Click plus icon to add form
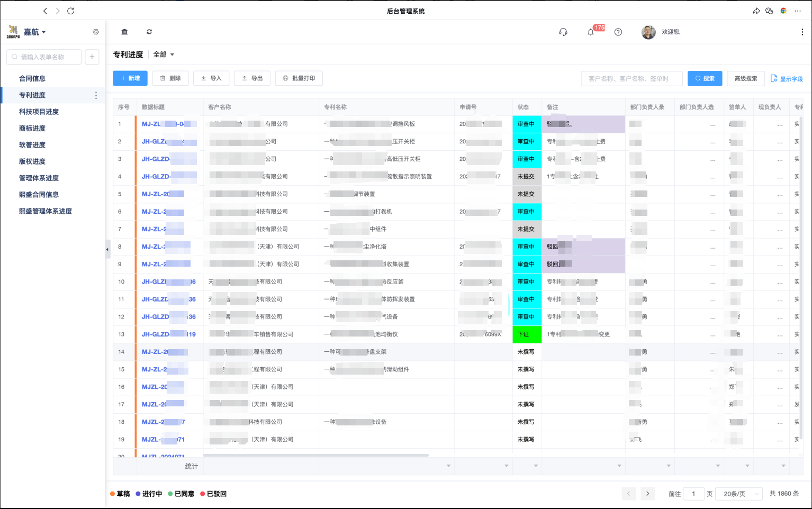This screenshot has height=509, width=812. (x=92, y=57)
